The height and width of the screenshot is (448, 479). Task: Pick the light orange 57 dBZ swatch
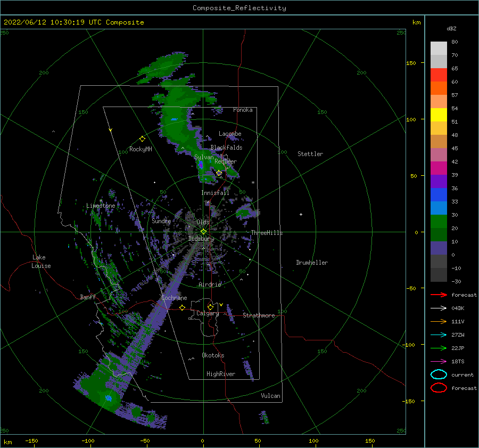point(439,102)
